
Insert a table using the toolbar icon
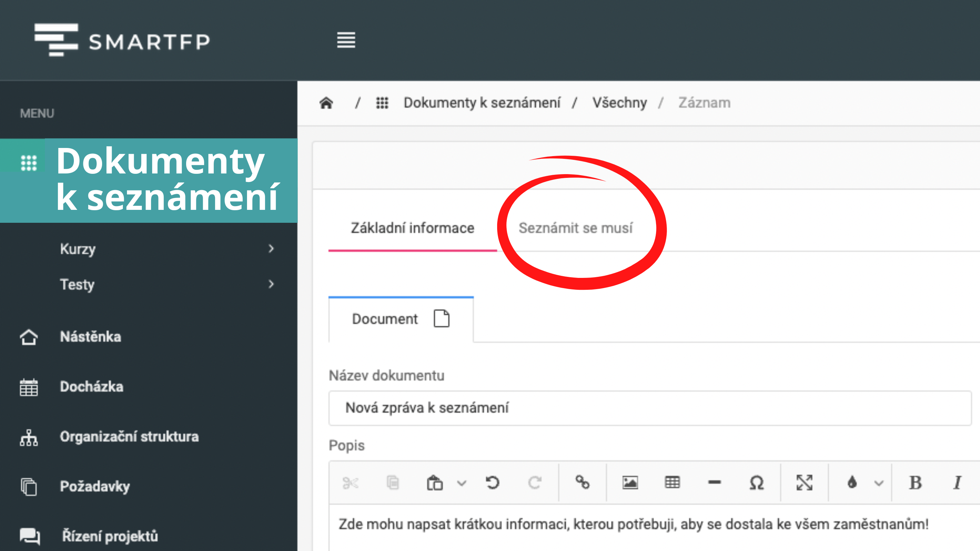point(672,483)
